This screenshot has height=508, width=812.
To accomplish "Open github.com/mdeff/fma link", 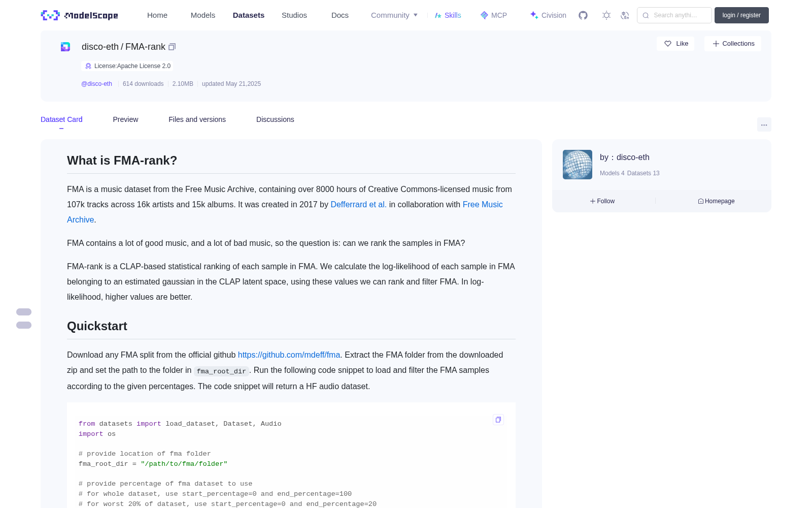I will click(x=289, y=355).
